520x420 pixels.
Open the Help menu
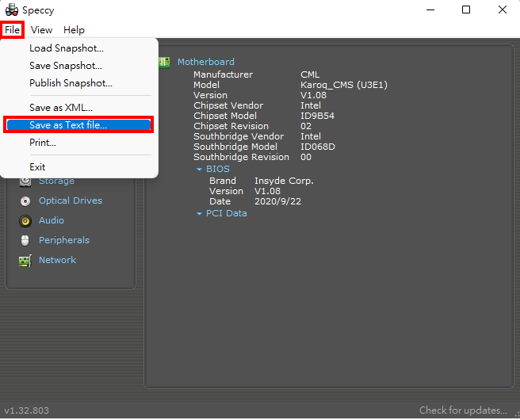74,30
